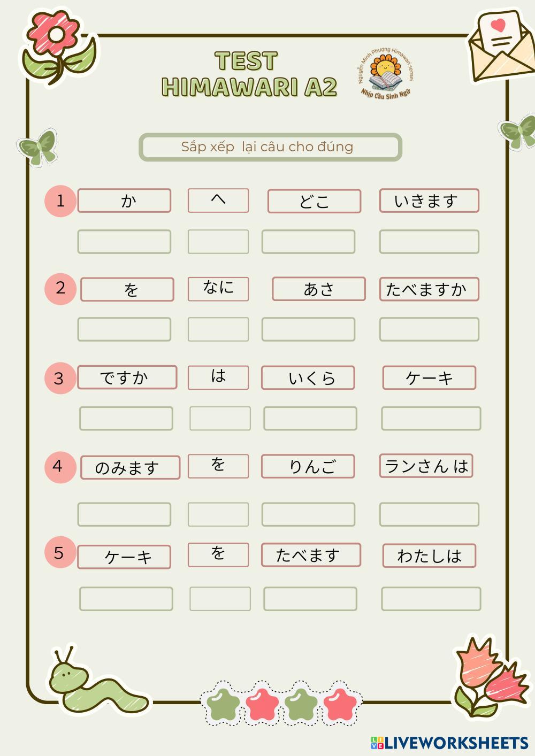Viewport: 535px width, 756px height.
Task: Click the なに word tile
Action: coord(218,289)
